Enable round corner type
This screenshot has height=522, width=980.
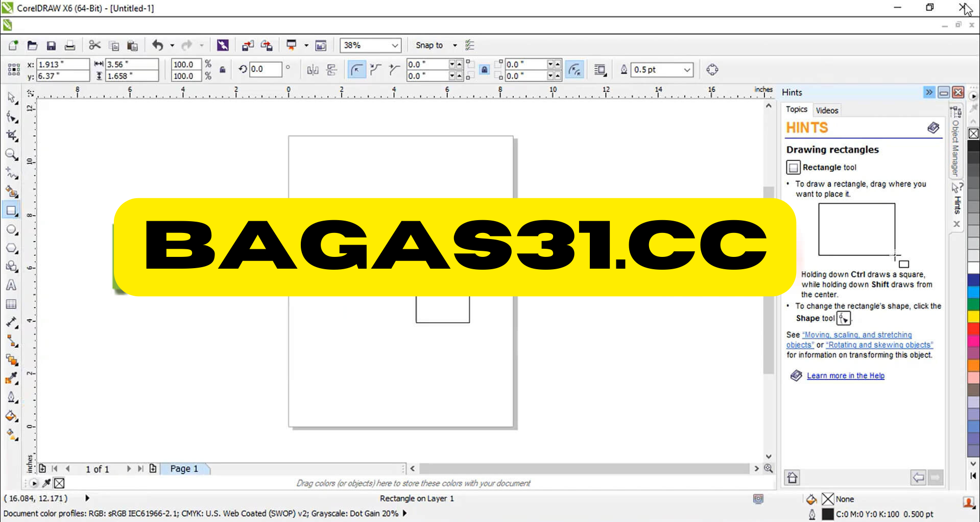tap(356, 69)
